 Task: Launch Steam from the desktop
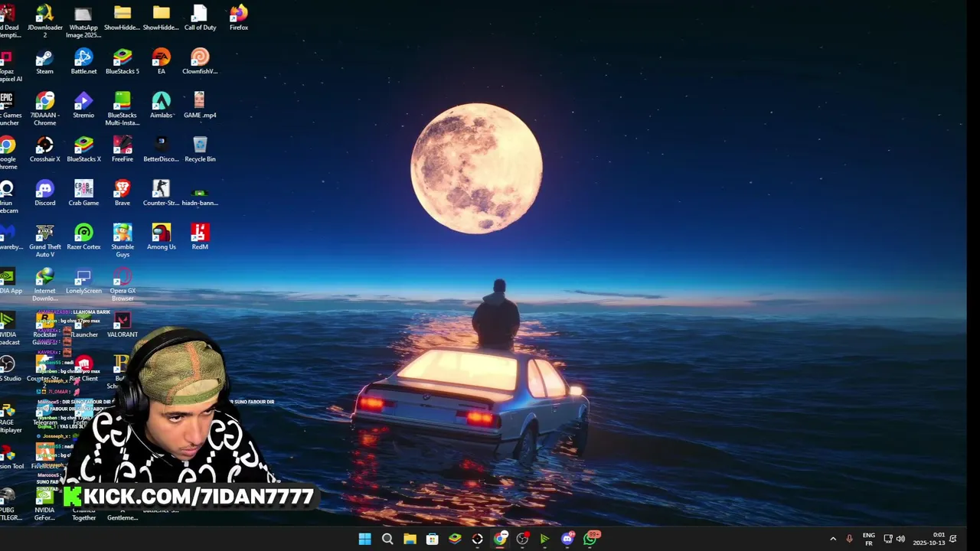[x=44, y=61]
